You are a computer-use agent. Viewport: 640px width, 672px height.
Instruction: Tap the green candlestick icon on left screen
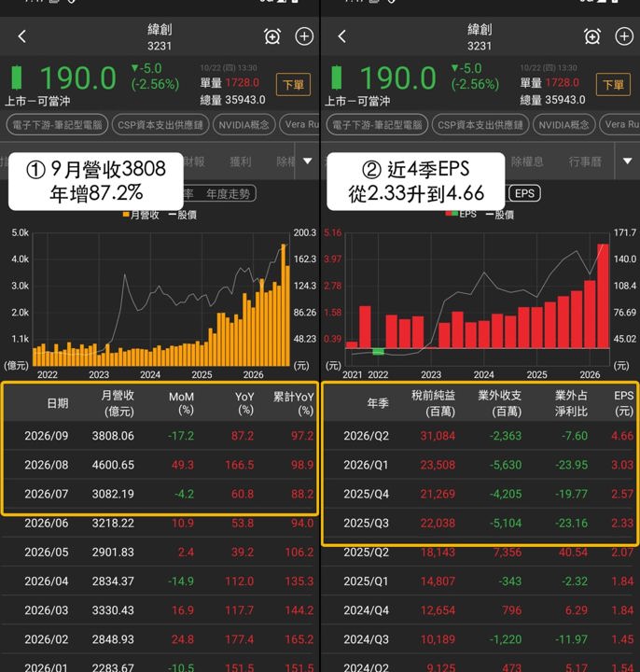coord(16,78)
